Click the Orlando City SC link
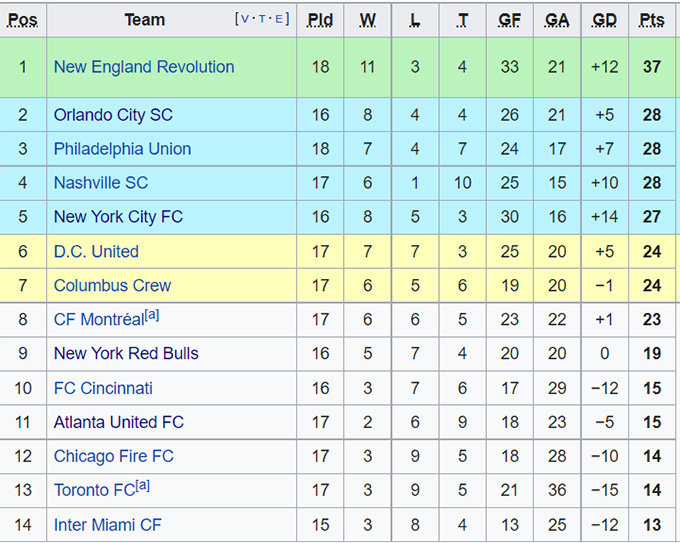The width and height of the screenshot is (680, 543). 113,115
